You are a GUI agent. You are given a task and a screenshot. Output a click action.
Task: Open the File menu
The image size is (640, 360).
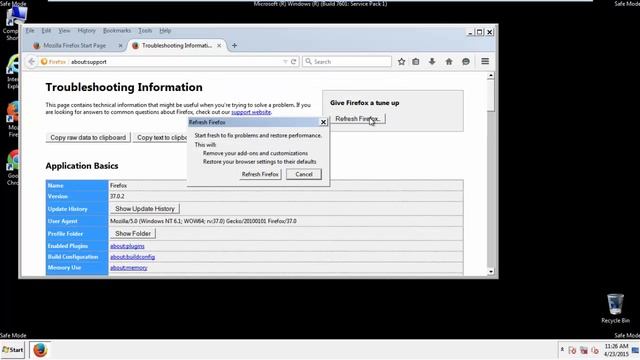point(30,31)
